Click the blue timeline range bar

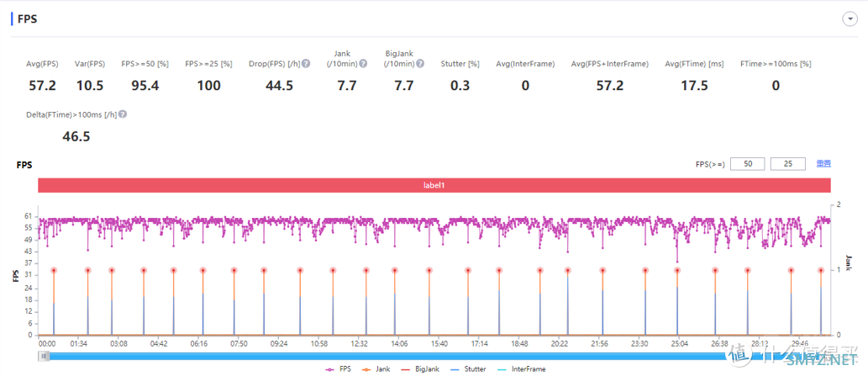click(434, 357)
